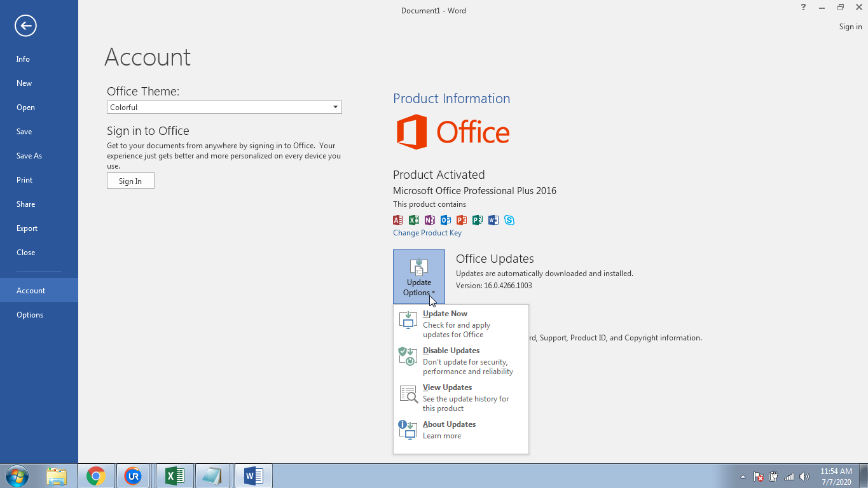Viewport: 868px width, 488px height.
Task: Go to Export in the Backstage menu
Action: tap(27, 228)
